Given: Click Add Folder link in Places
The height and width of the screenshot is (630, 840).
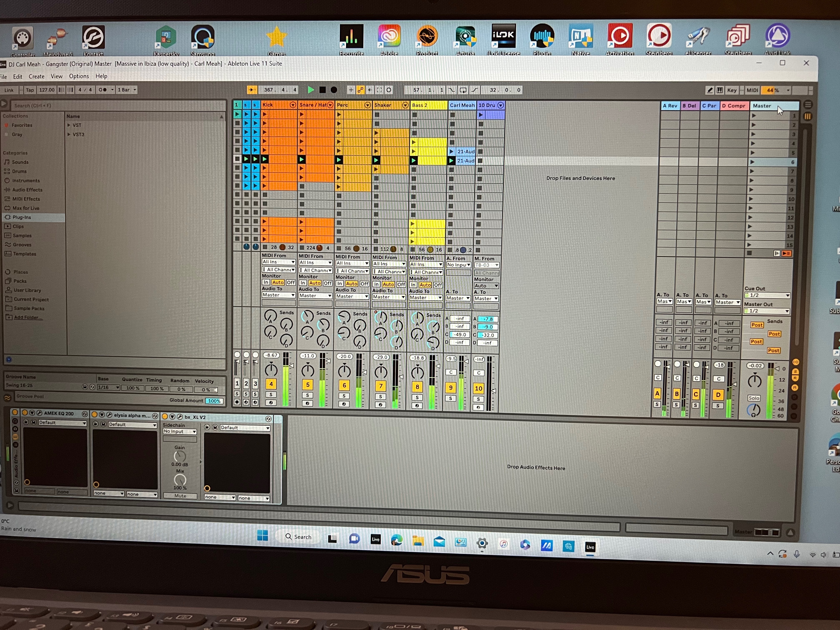Looking at the screenshot, I should (28, 317).
